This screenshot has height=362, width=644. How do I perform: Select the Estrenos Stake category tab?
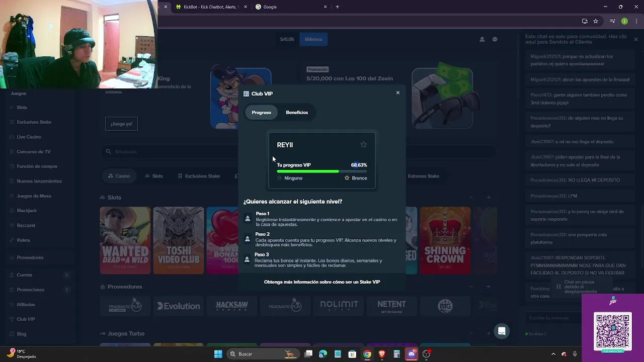tap(423, 176)
